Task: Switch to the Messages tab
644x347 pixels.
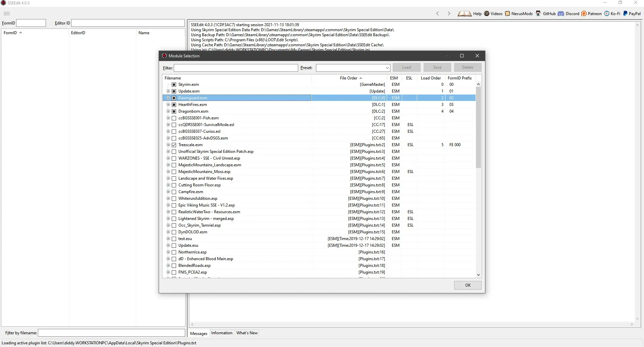Action: [x=199, y=333]
